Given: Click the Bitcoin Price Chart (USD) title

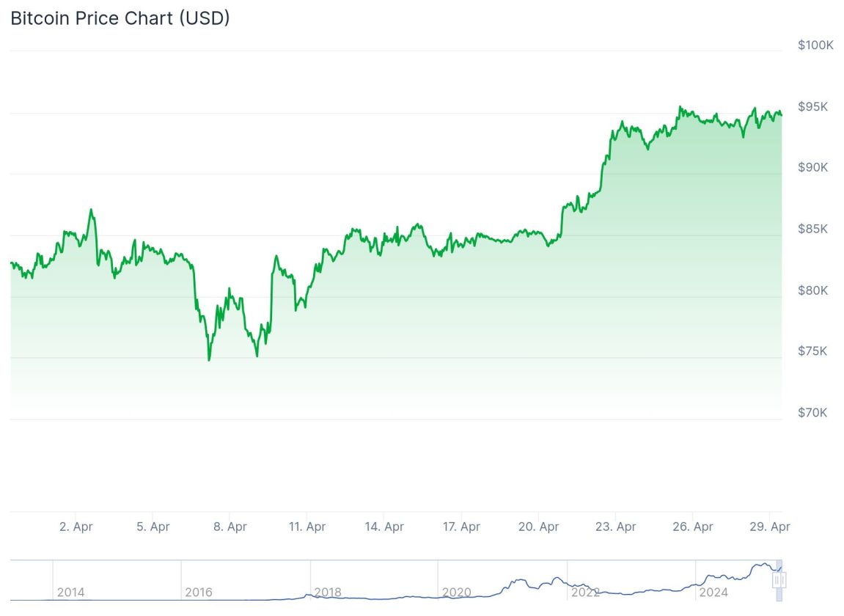Looking at the screenshot, I should pos(120,18).
